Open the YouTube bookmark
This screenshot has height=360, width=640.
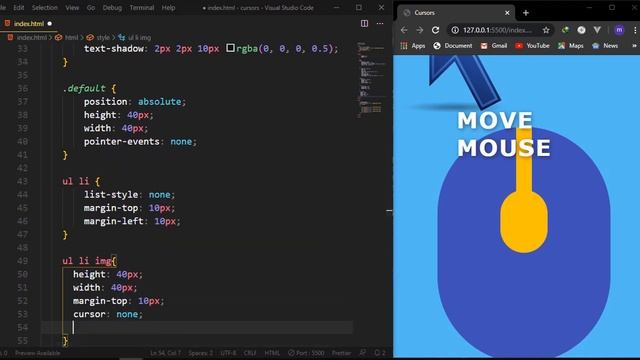point(532,46)
